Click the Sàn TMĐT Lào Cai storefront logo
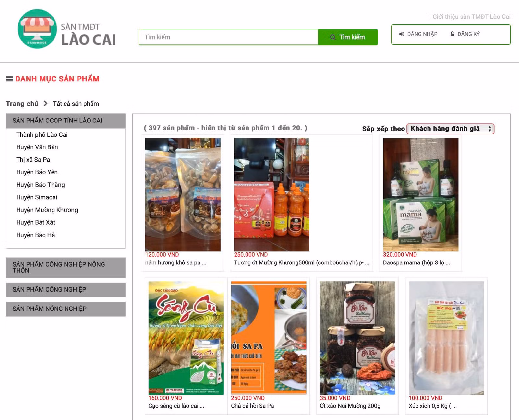The image size is (519, 420). pyautogui.click(x=67, y=29)
